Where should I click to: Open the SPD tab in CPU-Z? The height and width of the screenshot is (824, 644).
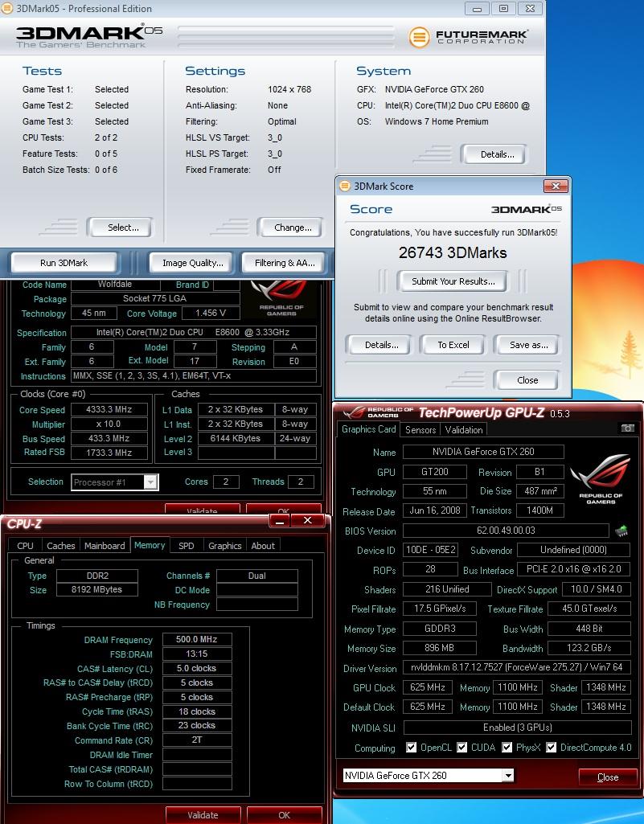coord(186,546)
